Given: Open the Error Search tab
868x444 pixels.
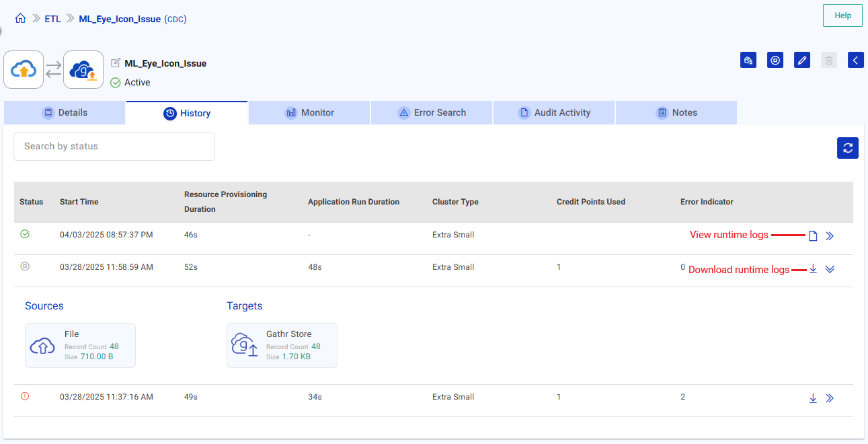Looking at the screenshot, I should [x=432, y=113].
